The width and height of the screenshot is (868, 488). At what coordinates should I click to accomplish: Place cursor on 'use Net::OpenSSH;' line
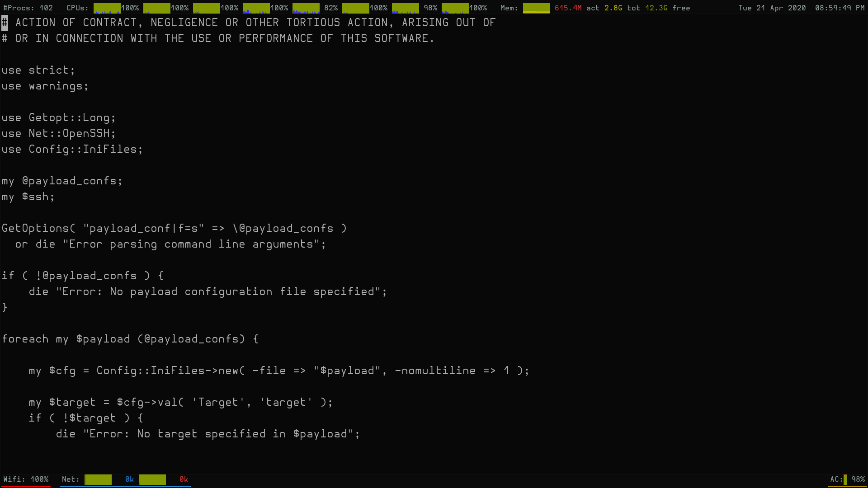coord(59,133)
